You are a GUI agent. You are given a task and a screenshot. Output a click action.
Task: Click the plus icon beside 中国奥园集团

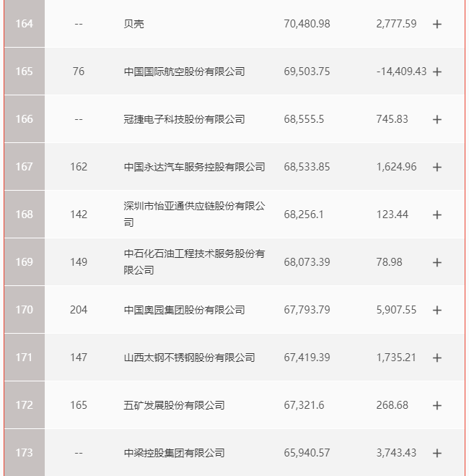click(437, 310)
